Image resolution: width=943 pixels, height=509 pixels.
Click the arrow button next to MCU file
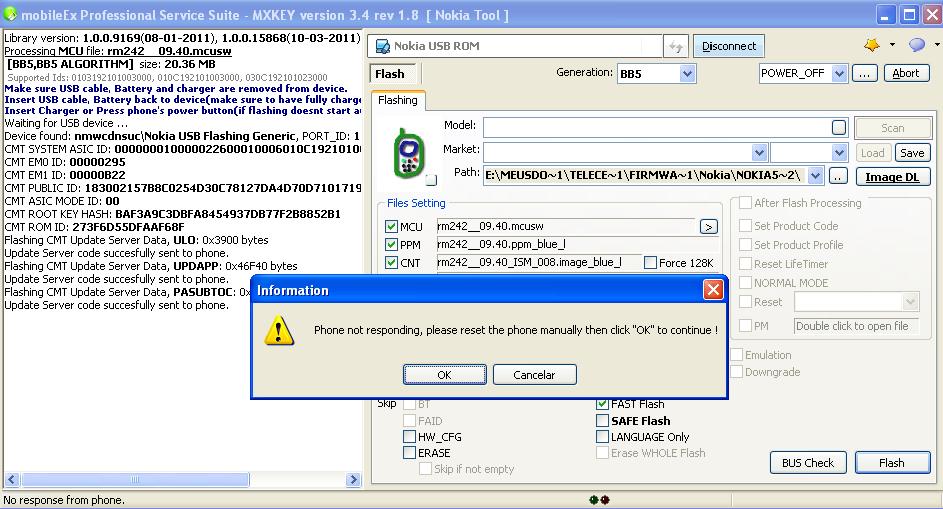point(708,227)
